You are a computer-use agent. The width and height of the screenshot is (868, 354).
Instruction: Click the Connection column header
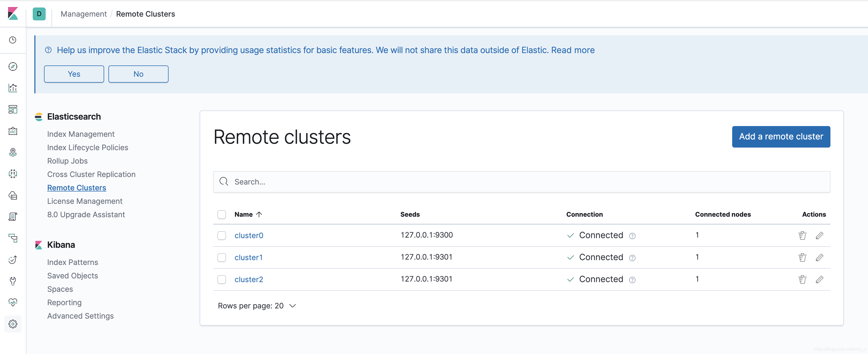[x=585, y=215]
